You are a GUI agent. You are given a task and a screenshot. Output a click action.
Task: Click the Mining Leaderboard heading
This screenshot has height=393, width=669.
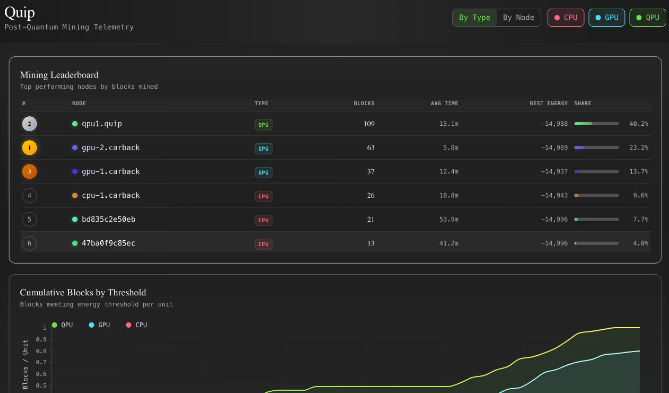tap(59, 75)
